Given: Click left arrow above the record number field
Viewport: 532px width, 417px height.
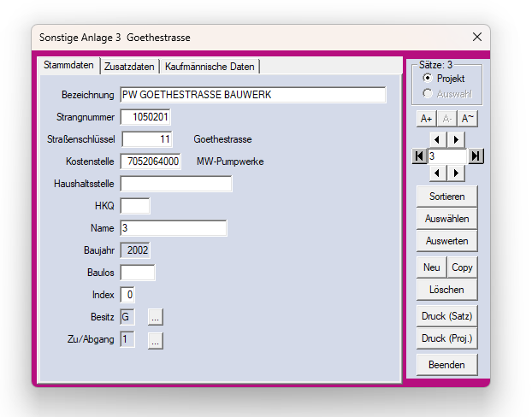Looking at the screenshot, I should [436, 139].
